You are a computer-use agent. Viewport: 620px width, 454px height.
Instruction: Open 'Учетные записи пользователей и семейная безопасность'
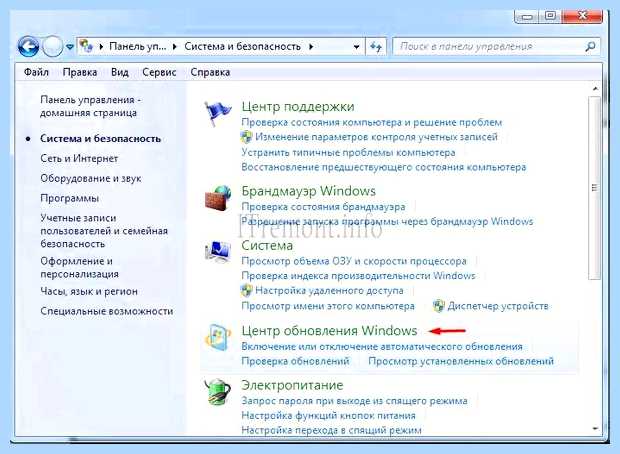click(104, 231)
